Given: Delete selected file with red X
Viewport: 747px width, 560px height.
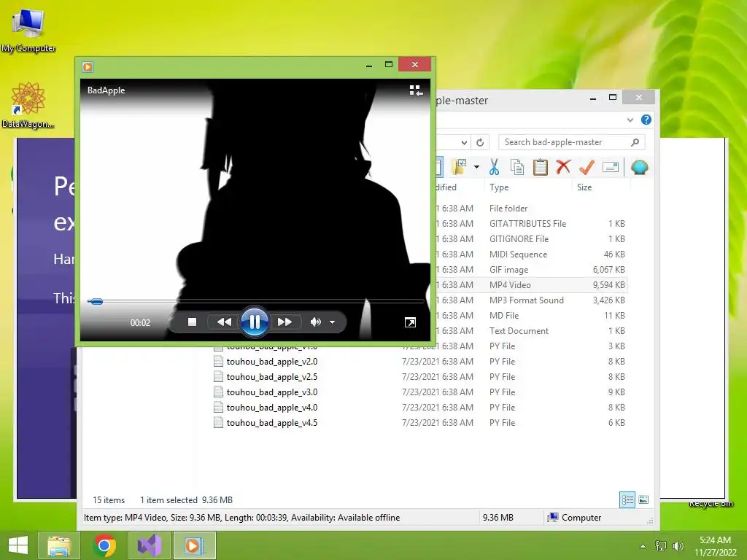Looking at the screenshot, I should click(563, 167).
